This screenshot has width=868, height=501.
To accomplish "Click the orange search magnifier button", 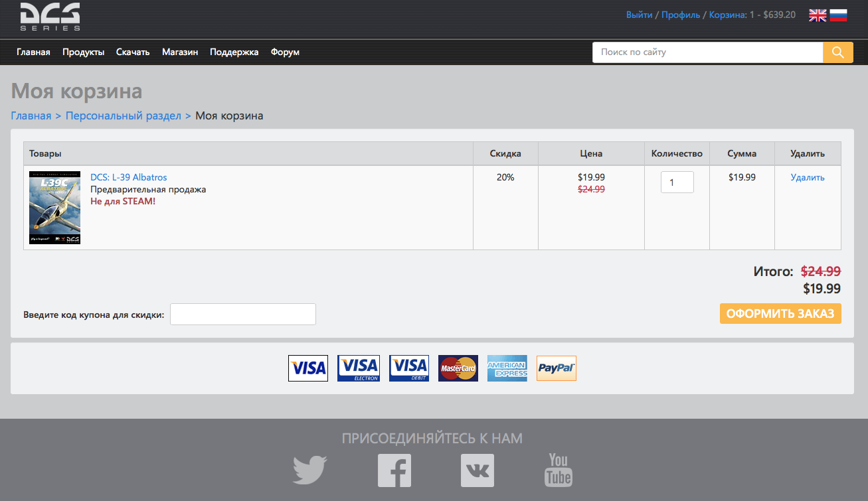I will pos(838,52).
